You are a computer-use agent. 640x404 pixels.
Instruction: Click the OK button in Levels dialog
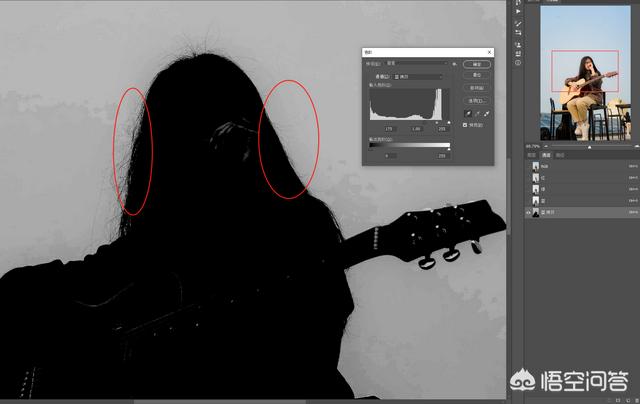pos(477,62)
